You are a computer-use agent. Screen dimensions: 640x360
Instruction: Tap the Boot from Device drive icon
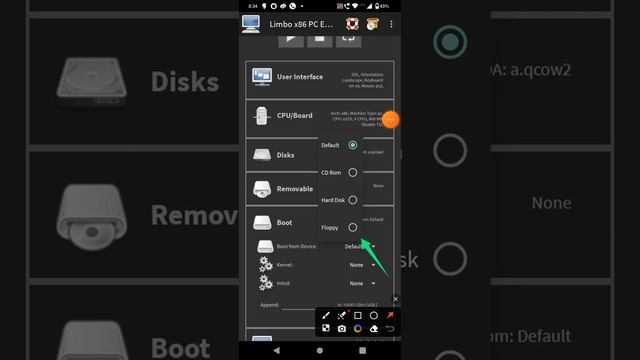coord(265,246)
